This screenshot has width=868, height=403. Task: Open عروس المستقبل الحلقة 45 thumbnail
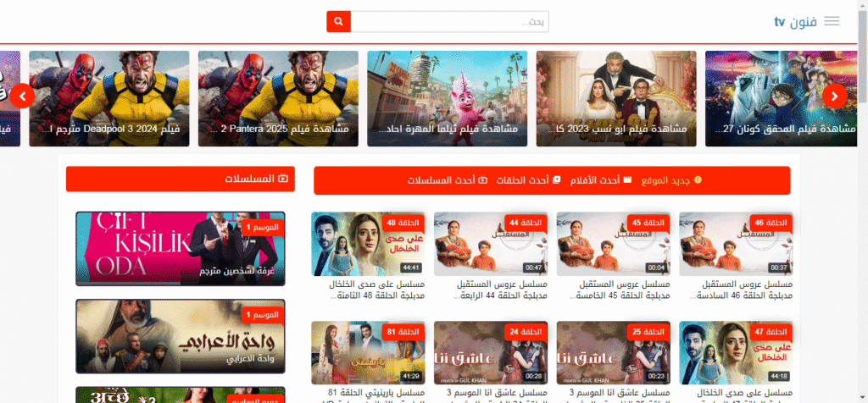614,244
